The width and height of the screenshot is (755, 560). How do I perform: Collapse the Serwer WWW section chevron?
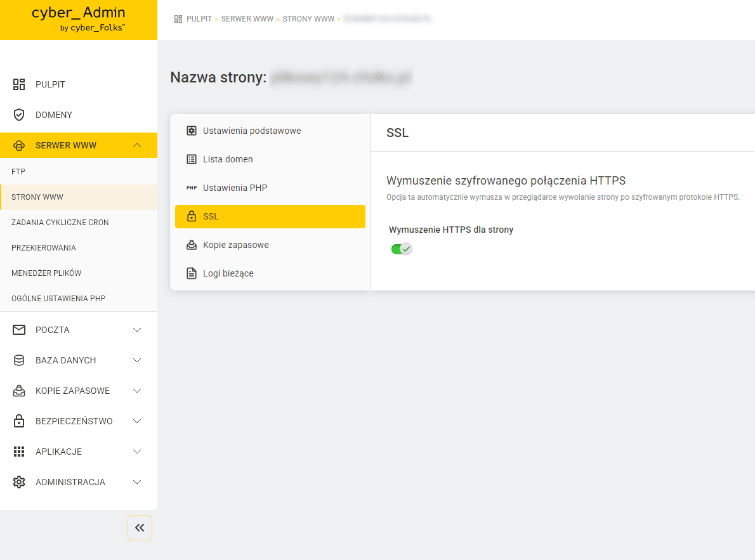coord(137,145)
